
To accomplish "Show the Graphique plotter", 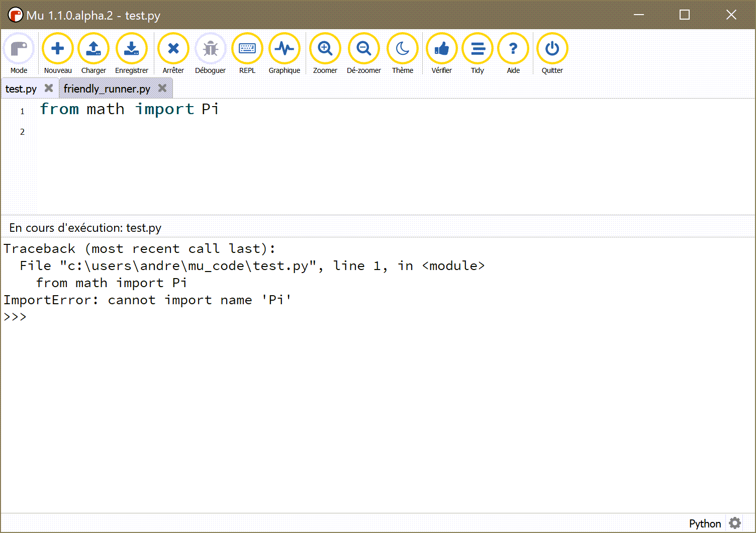I will 285,54.
